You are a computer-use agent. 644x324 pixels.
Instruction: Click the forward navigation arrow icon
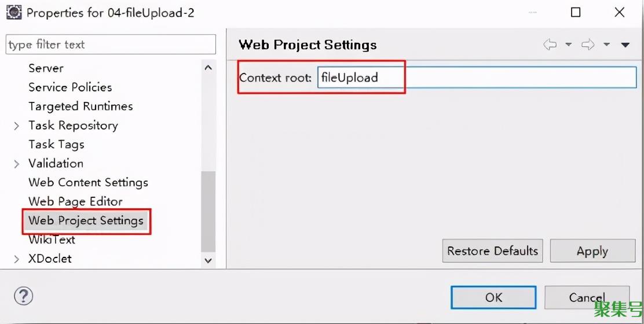tap(588, 45)
